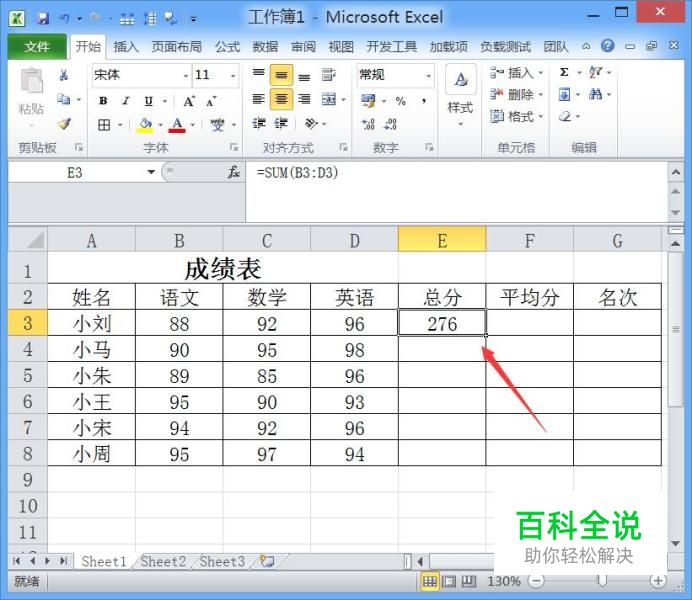Click the Copy icon

64,100
